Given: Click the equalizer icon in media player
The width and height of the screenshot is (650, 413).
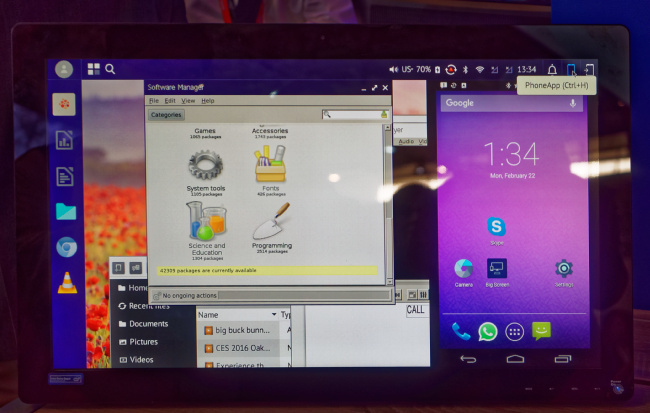Looking at the screenshot, I should [423, 295].
